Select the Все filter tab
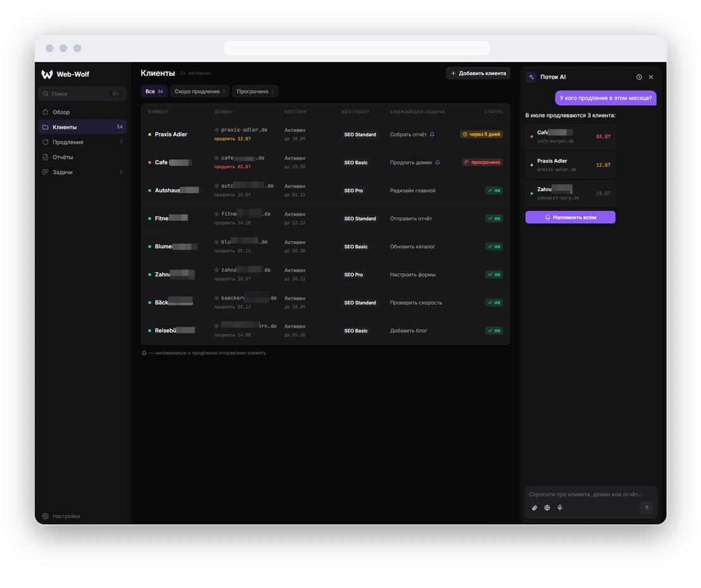The height and width of the screenshot is (588, 701). point(154,91)
